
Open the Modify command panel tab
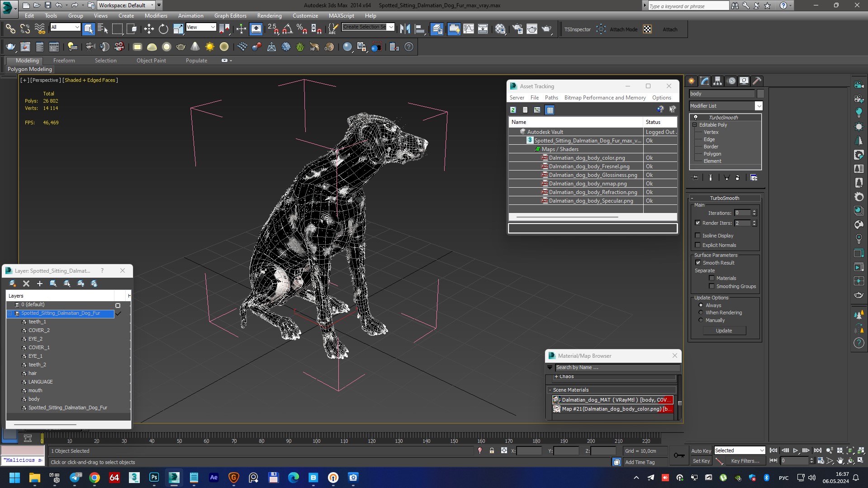pos(705,81)
